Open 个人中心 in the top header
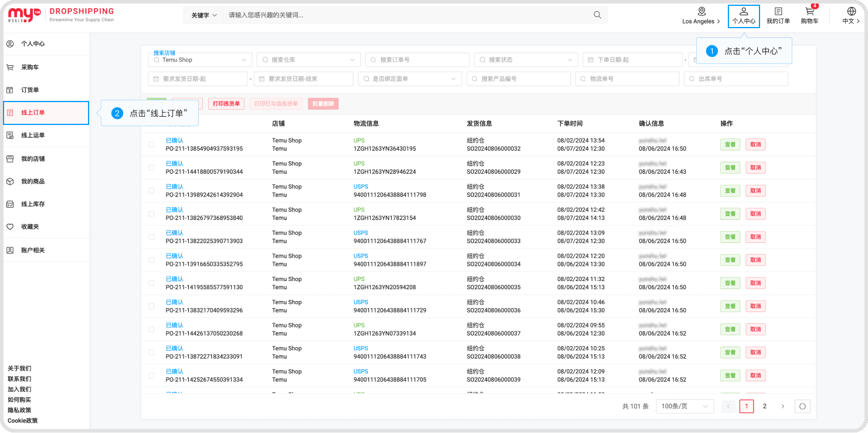This screenshot has width=868, height=433. [744, 16]
